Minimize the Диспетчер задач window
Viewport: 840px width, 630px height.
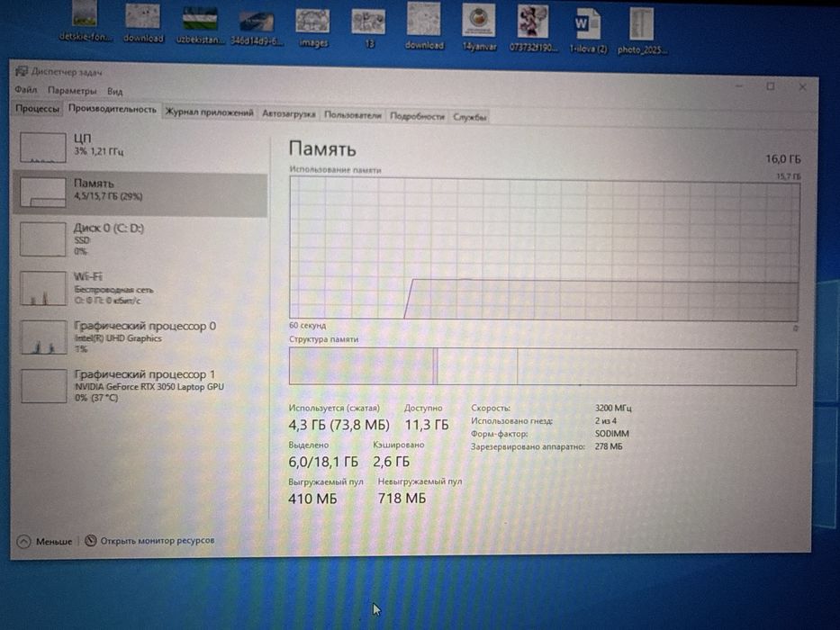[x=739, y=85]
